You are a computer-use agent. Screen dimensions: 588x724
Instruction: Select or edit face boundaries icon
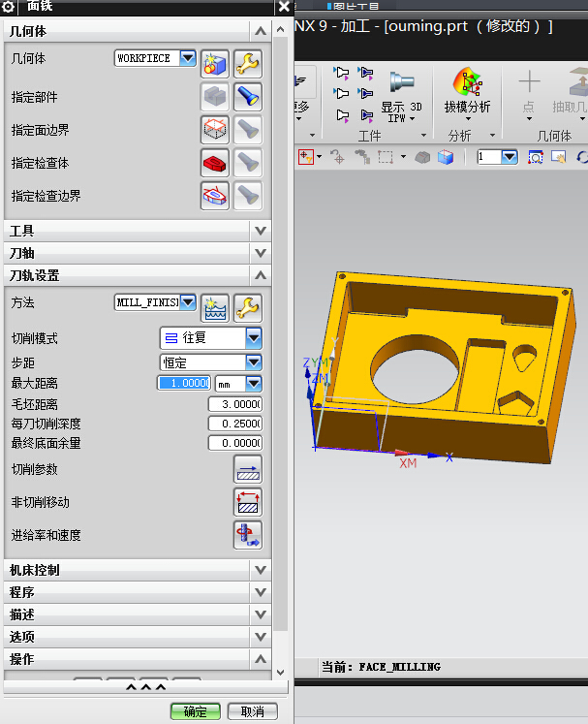pos(215,130)
